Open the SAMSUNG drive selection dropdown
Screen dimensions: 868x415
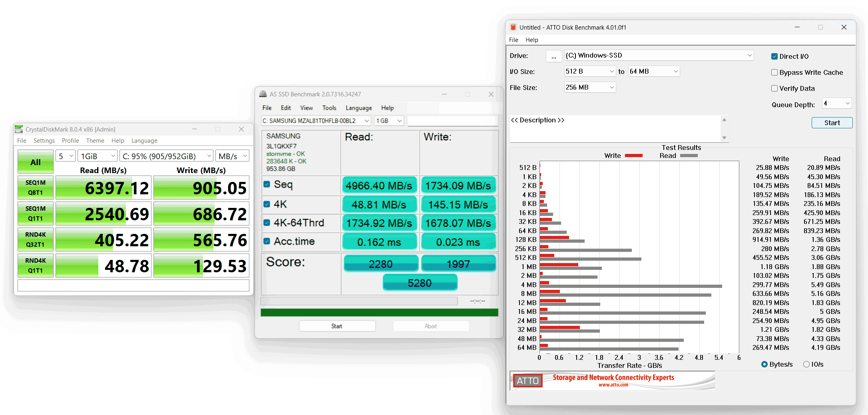pyautogui.click(x=316, y=121)
